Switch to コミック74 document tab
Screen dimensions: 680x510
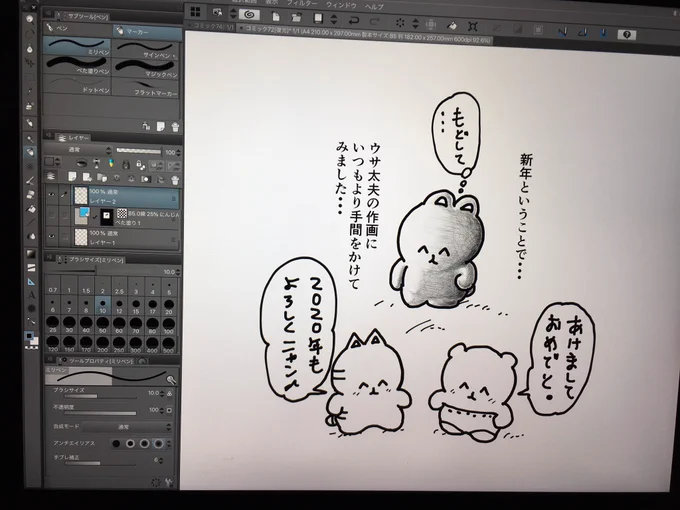point(210,26)
